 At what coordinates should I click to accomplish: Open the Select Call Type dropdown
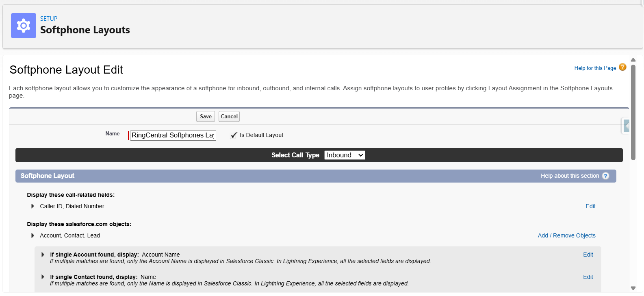(344, 155)
